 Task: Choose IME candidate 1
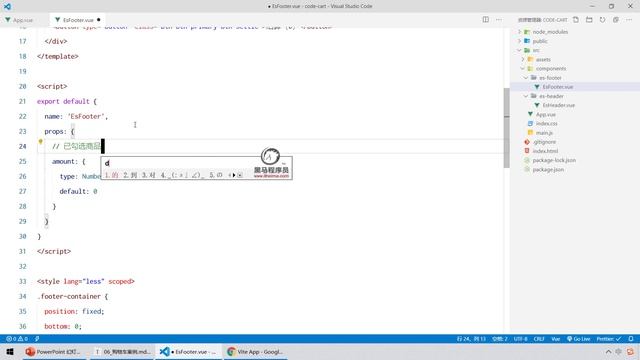tap(111, 175)
